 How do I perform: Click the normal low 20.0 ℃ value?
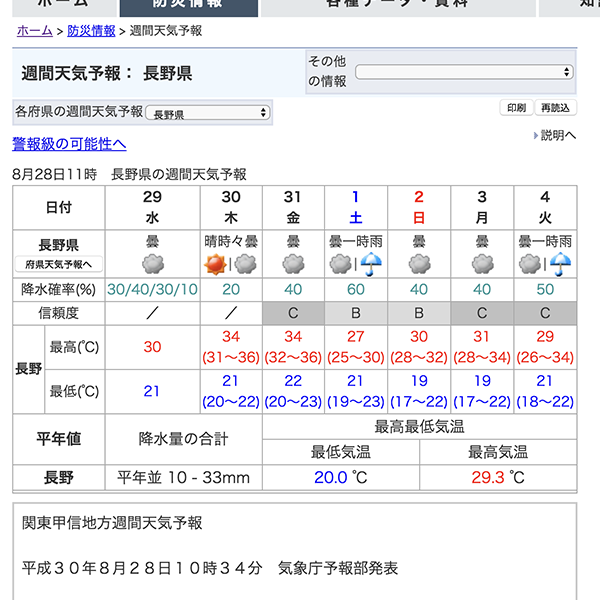[341, 478]
